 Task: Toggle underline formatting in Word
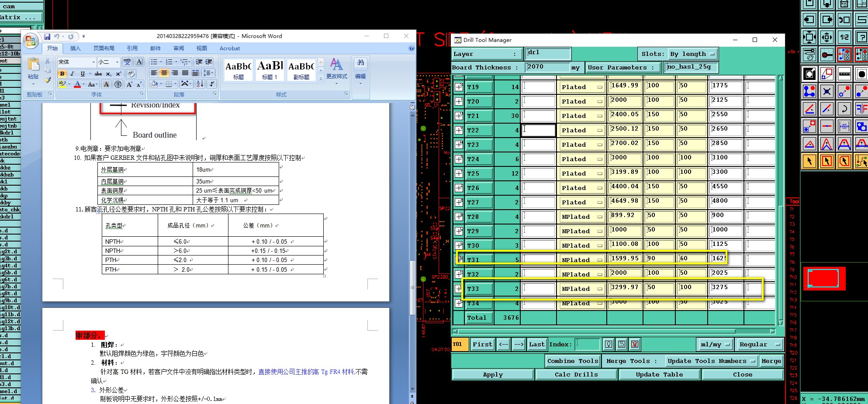point(82,73)
